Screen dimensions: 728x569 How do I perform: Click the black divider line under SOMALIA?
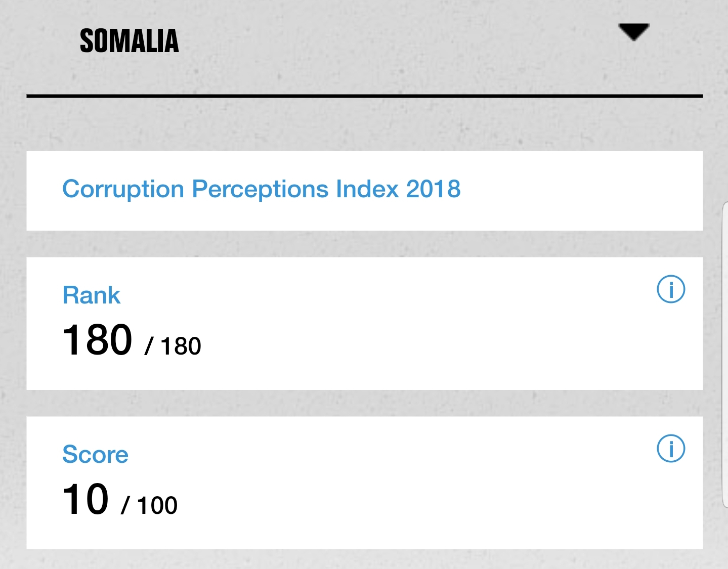364,96
